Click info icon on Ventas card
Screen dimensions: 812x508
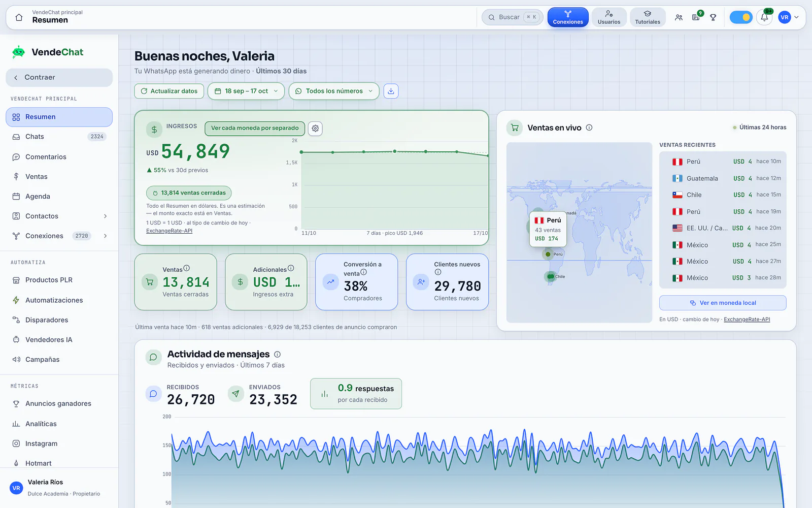[x=186, y=268]
